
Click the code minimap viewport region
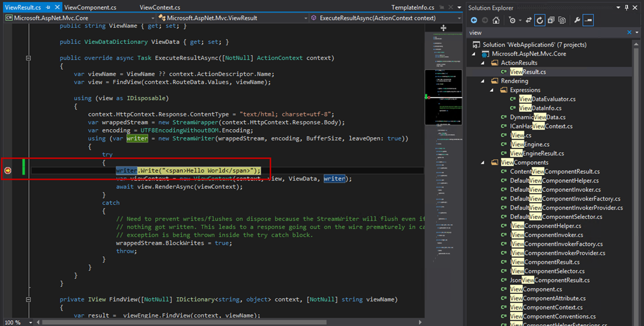(x=443, y=97)
